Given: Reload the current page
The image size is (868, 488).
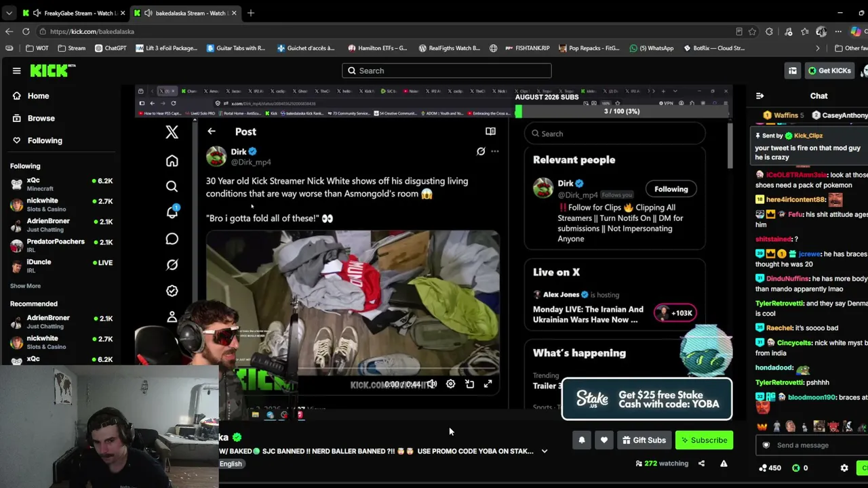Looking at the screenshot, I should [26, 31].
